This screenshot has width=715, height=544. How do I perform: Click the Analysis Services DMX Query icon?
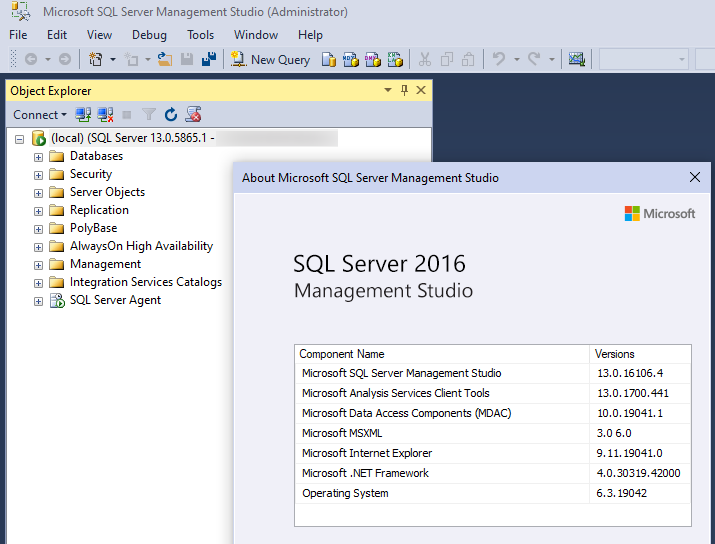[x=373, y=59]
